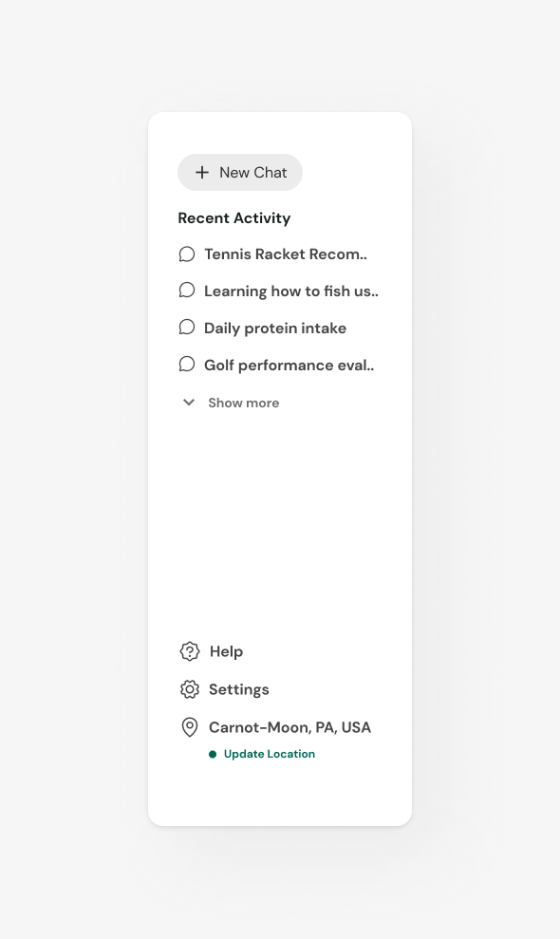Start a New Chat

[x=240, y=172]
